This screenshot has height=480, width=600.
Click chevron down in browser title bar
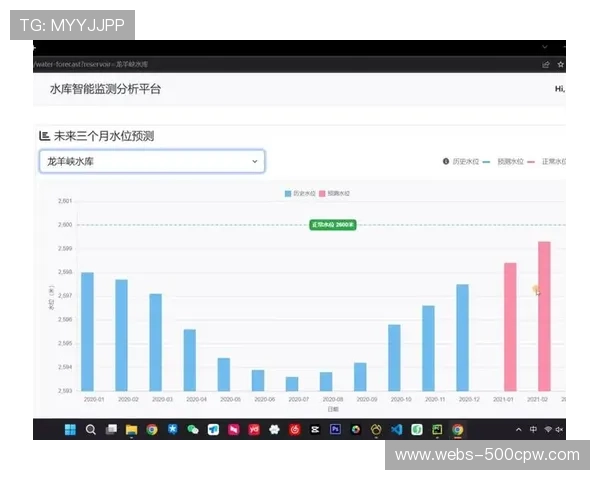pos(545,47)
